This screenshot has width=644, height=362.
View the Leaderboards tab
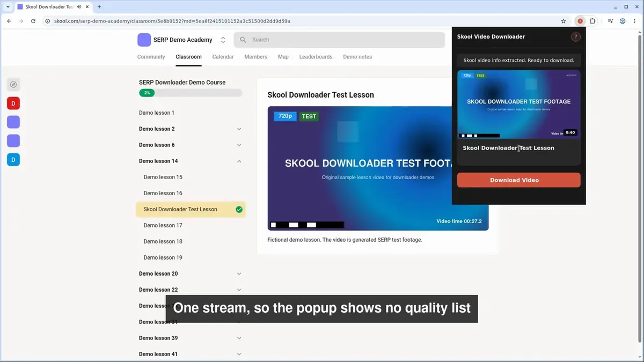pyautogui.click(x=316, y=57)
